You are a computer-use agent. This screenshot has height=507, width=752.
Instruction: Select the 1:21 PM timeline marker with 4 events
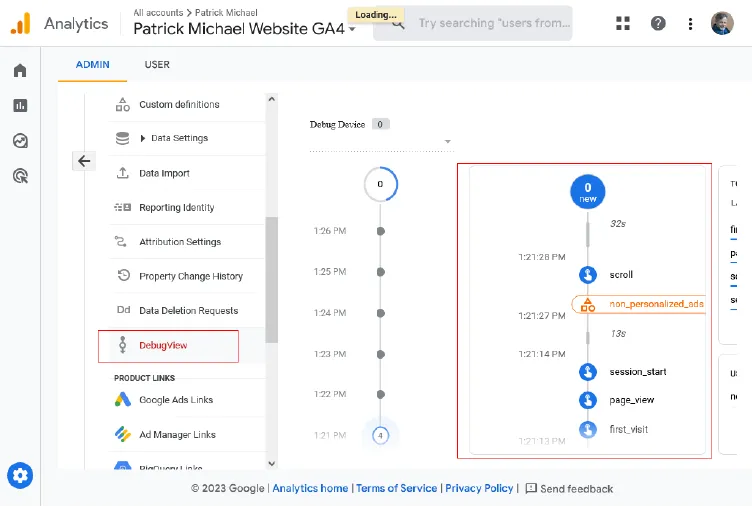click(x=379, y=435)
